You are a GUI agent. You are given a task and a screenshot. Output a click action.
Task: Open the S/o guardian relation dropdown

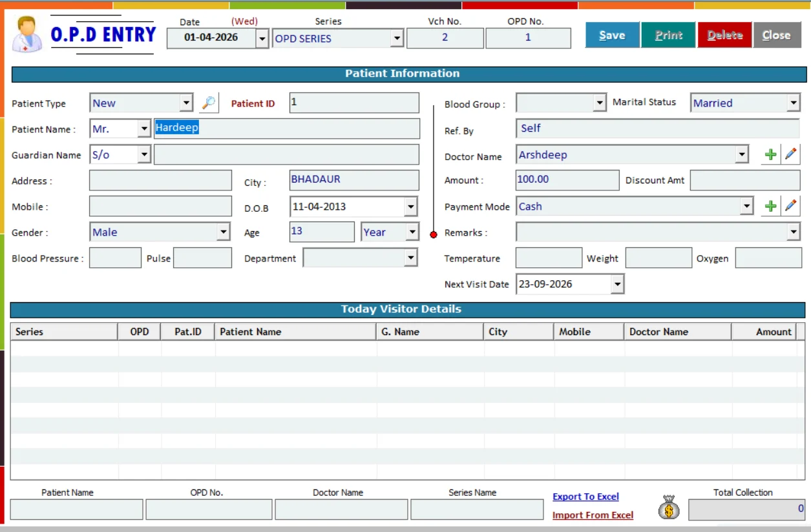144,154
